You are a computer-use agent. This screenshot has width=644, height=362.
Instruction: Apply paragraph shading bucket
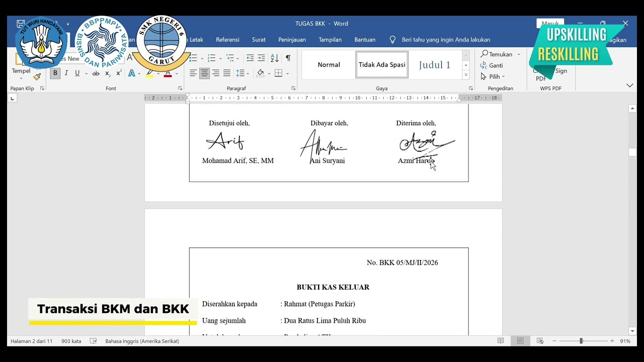[260, 73]
